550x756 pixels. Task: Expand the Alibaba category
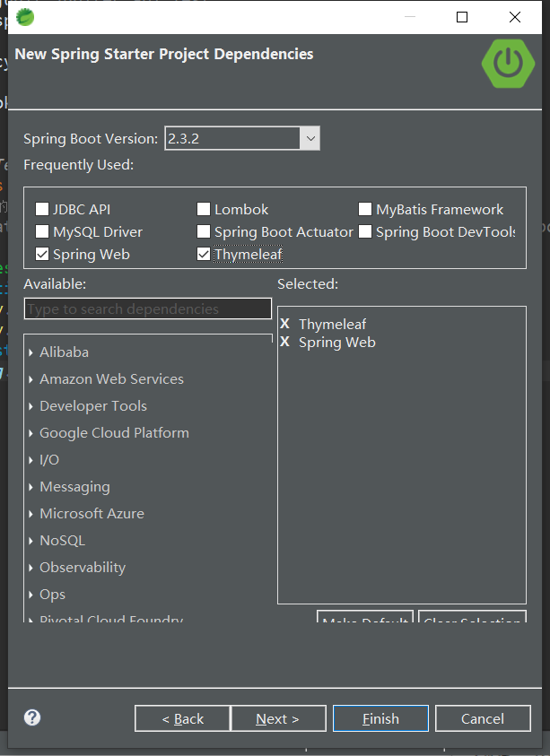point(31,352)
